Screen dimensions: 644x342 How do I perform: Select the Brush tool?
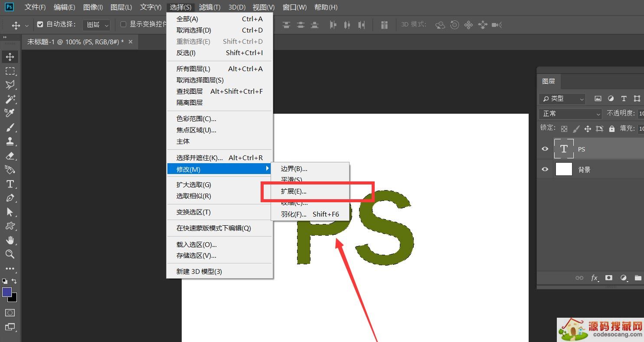pos(10,127)
